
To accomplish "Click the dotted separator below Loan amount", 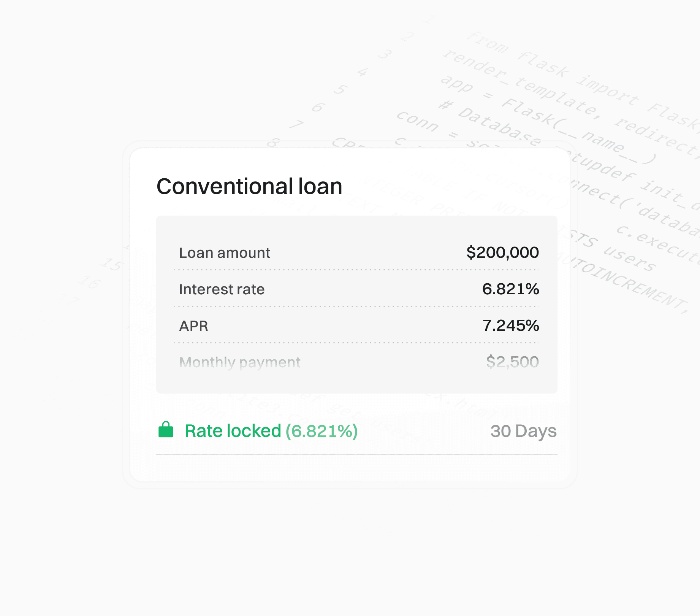I will tap(357, 270).
